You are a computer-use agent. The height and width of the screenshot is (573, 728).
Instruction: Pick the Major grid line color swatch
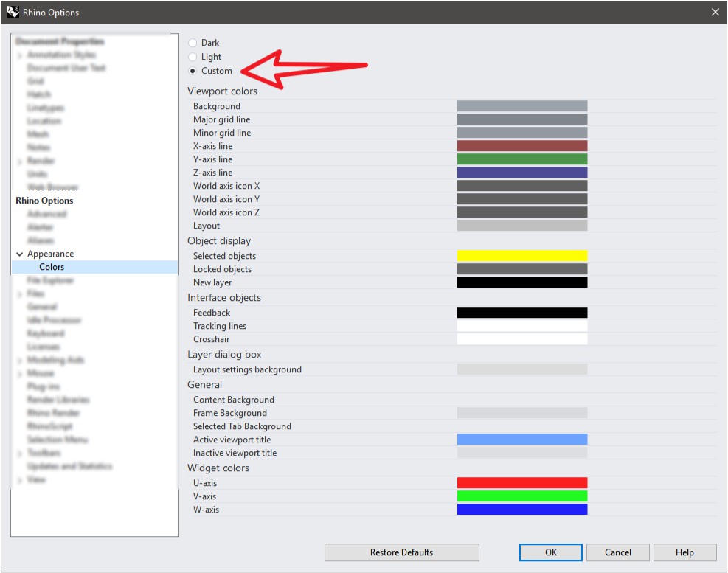point(522,119)
